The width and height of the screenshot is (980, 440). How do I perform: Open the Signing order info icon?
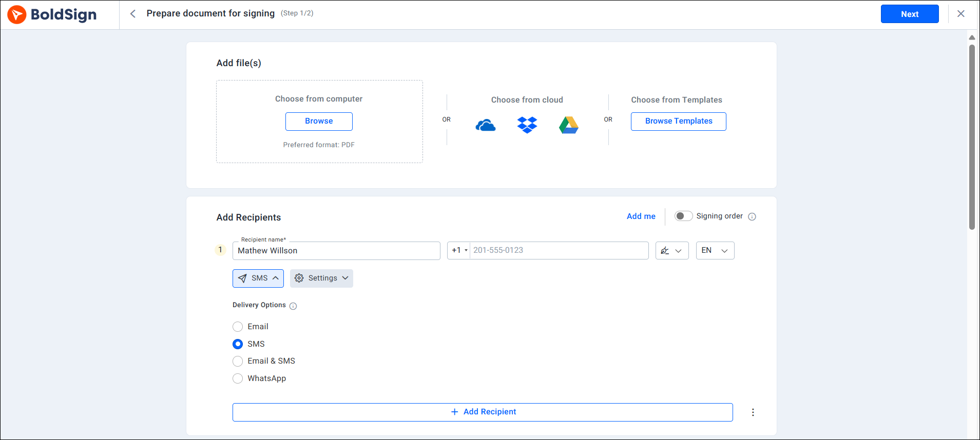pyautogui.click(x=752, y=216)
